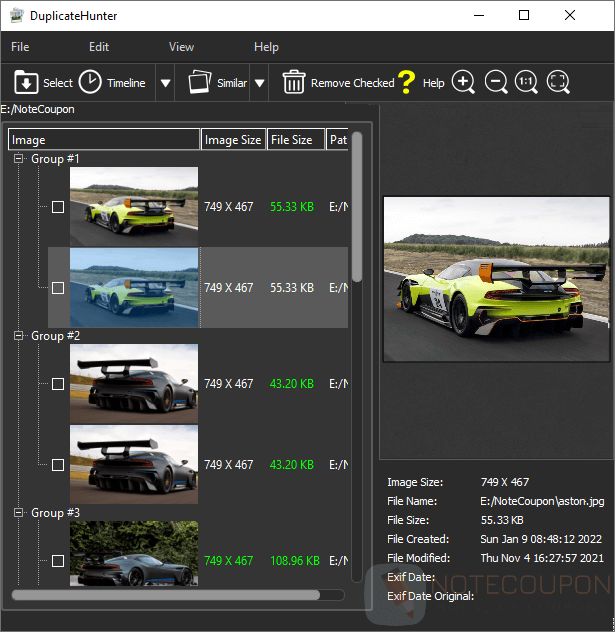Select the green Aston thumbnail in Group #1
Viewport: 615px width, 632px height.
point(134,206)
